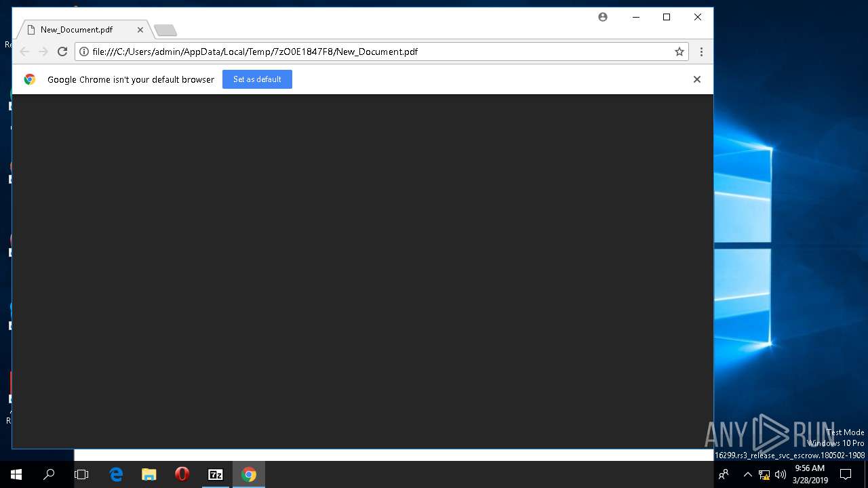
Task: Open the Action Center notifications icon
Action: (846, 474)
